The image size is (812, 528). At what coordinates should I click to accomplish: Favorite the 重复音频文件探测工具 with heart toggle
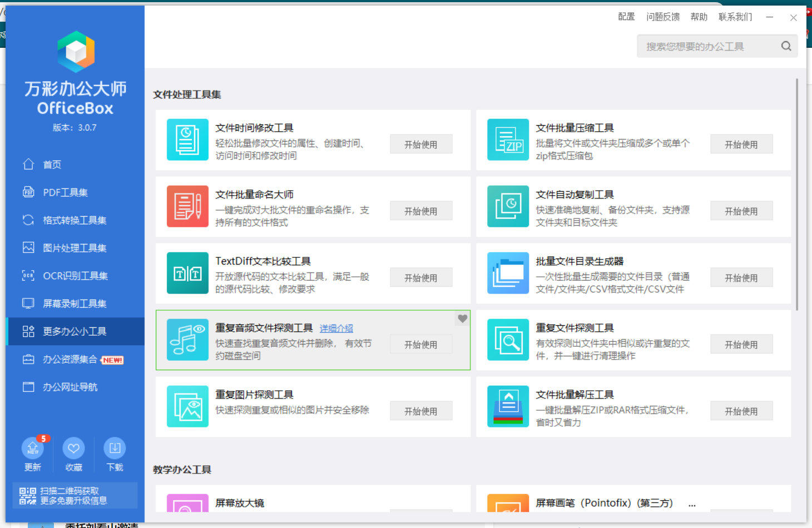pyautogui.click(x=462, y=319)
